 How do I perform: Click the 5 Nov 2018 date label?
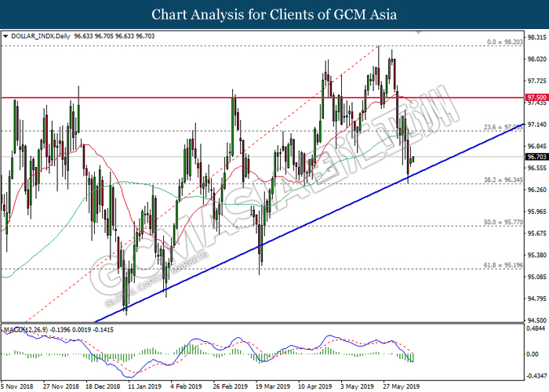tap(18, 387)
